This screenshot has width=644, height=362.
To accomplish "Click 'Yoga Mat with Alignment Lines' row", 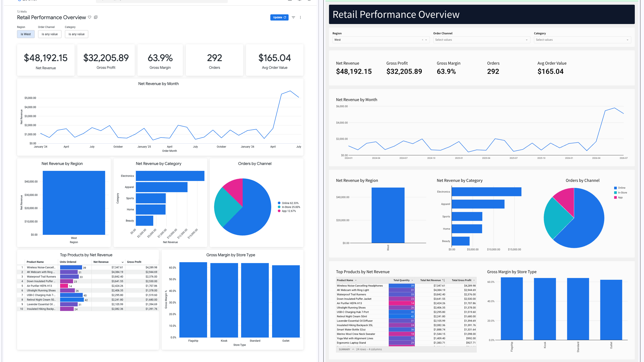I will pos(406,338).
